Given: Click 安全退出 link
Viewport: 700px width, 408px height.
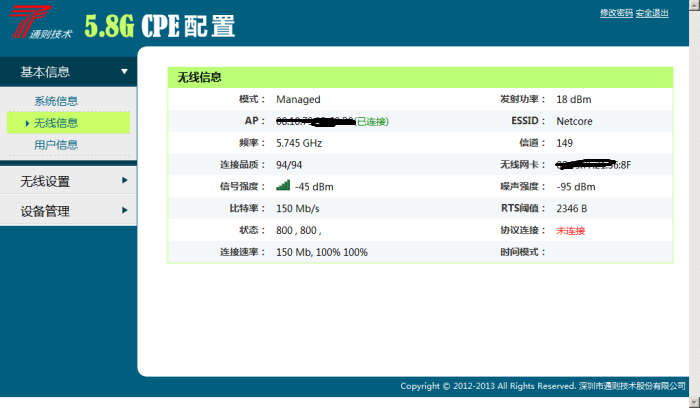Looking at the screenshot, I should [x=652, y=13].
